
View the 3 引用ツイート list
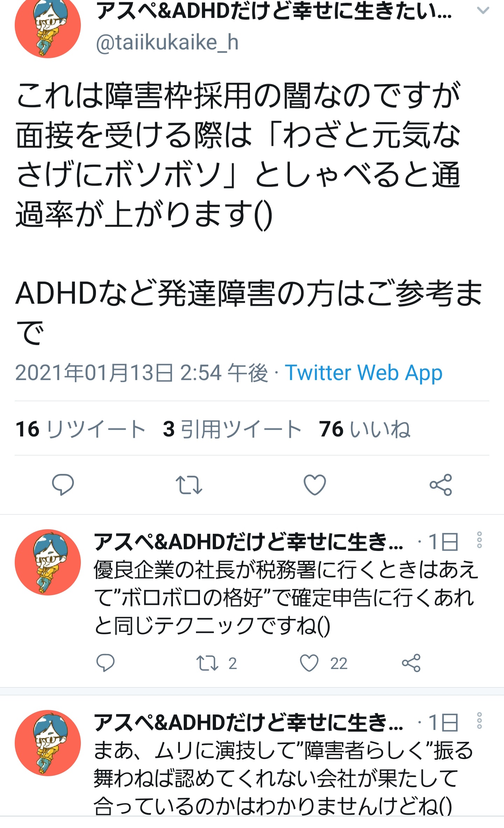pos(232,429)
